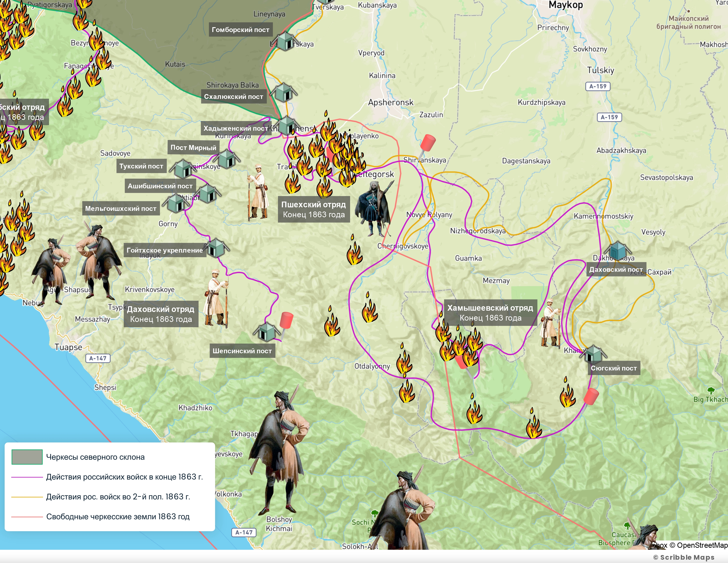The height and width of the screenshot is (563, 728).
Task: Click the Схалюкский пост tent marker icon
Action: [284, 92]
